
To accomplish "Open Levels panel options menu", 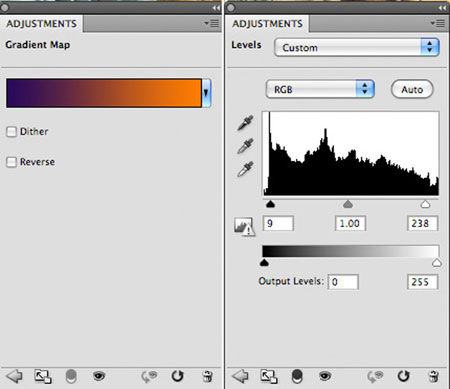I will [438, 23].
